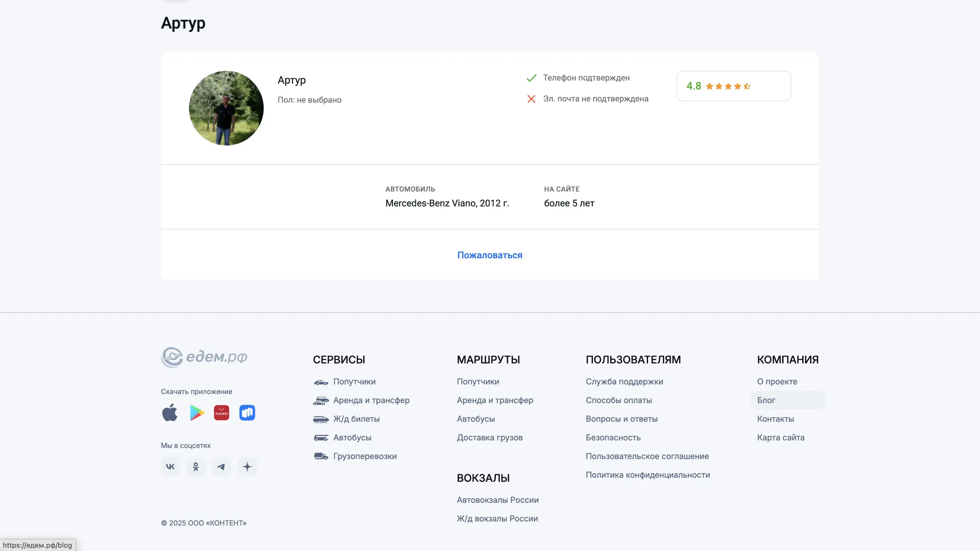This screenshot has width=980, height=551.
Task: Open the Google Play download icon
Action: [x=197, y=413]
